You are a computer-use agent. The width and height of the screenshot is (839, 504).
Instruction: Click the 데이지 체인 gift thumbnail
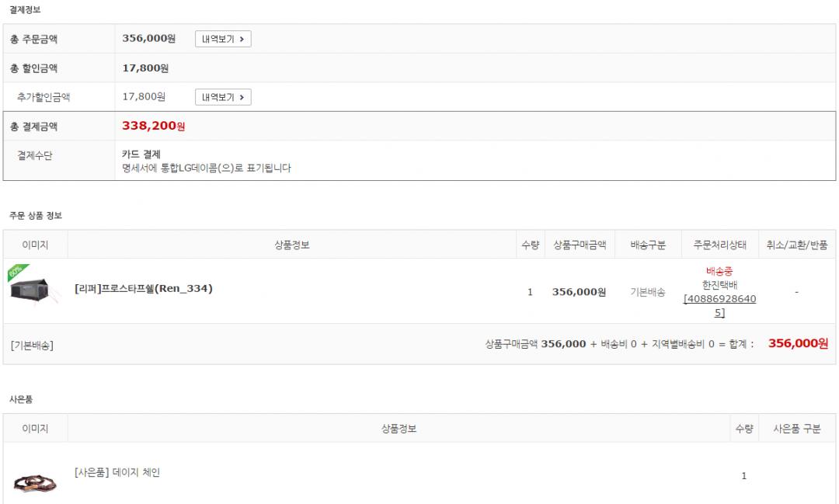(x=35, y=482)
